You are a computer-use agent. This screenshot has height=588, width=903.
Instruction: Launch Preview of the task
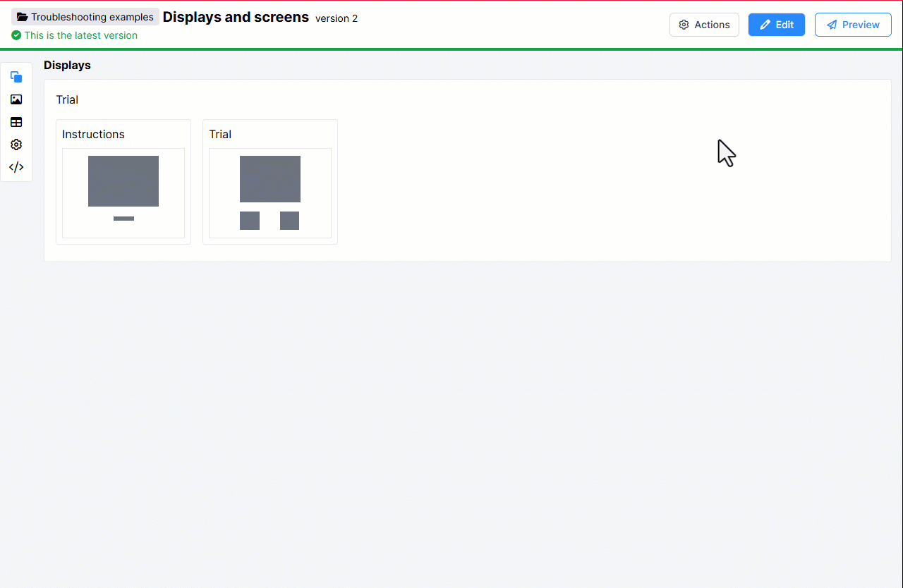tap(853, 24)
